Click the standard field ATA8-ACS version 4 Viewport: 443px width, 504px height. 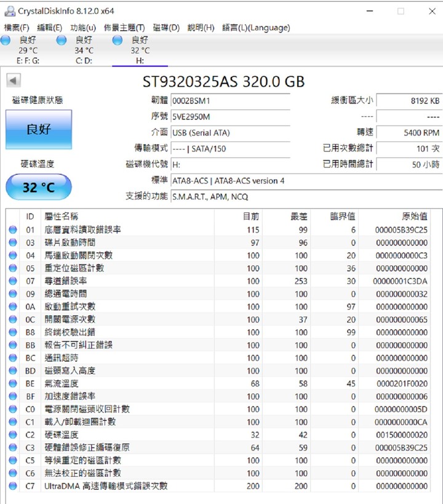click(306, 181)
